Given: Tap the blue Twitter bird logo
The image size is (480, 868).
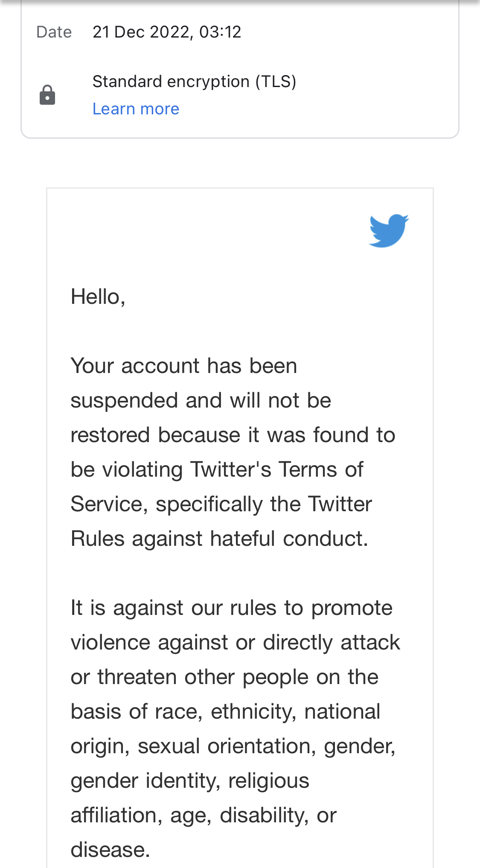Looking at the screenshot, I should 389,230.
